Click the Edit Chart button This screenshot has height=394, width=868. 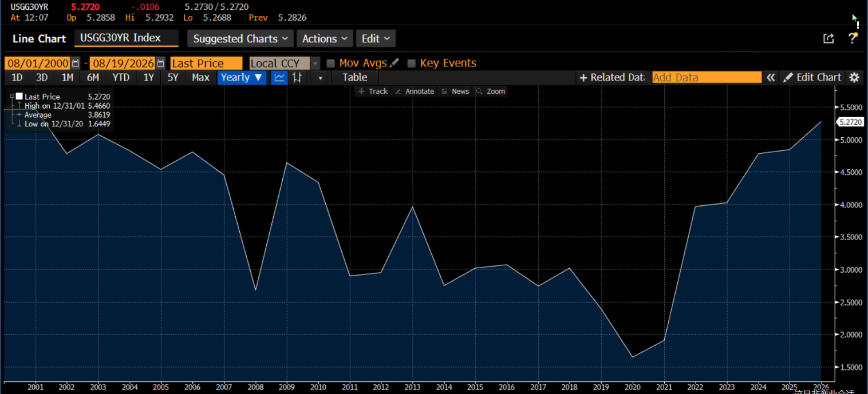[812, 78]
